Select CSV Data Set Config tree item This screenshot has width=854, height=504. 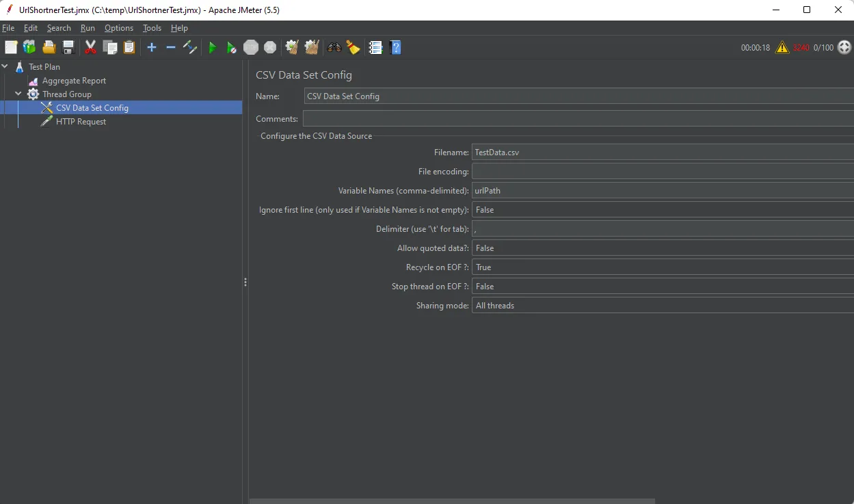point(92,108)
